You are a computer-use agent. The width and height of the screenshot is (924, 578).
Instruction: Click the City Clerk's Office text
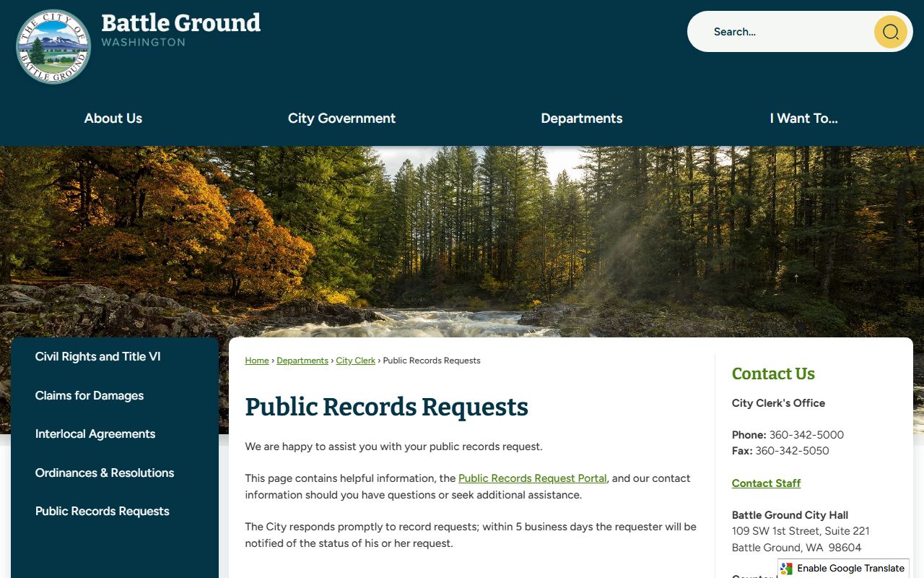(778, 403)
